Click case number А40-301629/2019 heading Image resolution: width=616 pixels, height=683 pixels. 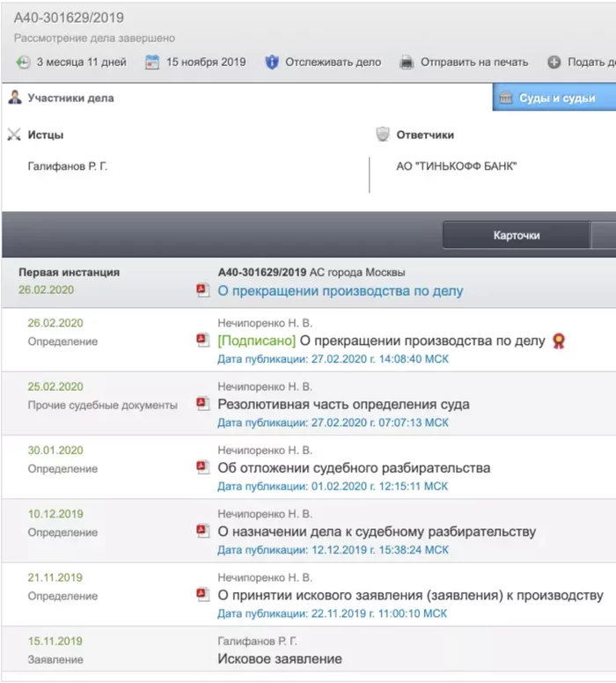[x=69, y=18]
